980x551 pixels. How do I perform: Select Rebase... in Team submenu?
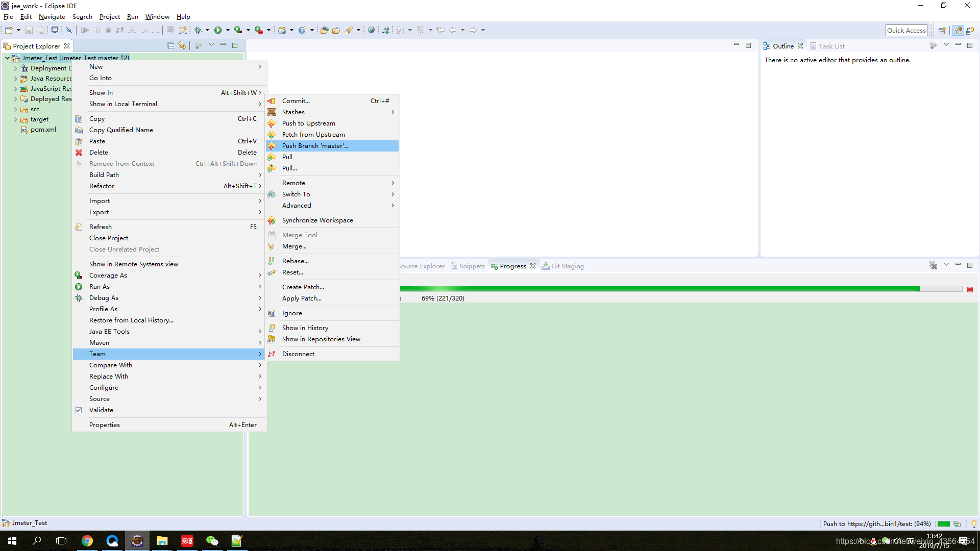click(332, 261)
